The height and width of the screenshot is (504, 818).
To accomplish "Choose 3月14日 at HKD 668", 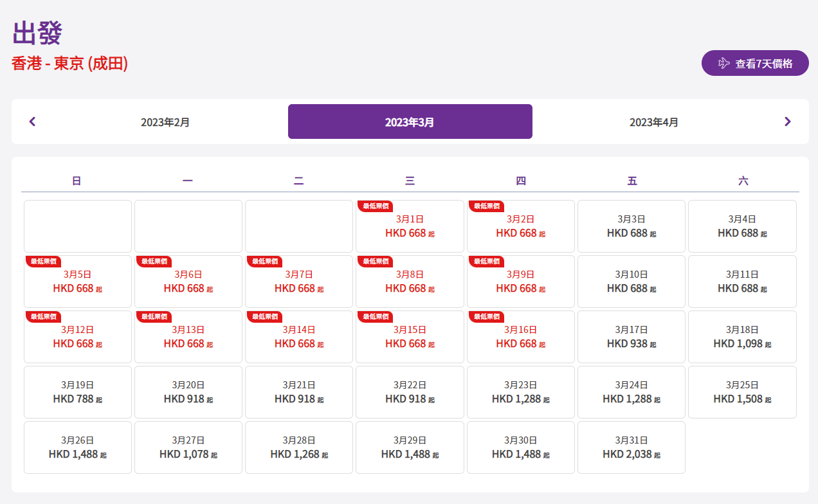I will [x=299, y=337].
